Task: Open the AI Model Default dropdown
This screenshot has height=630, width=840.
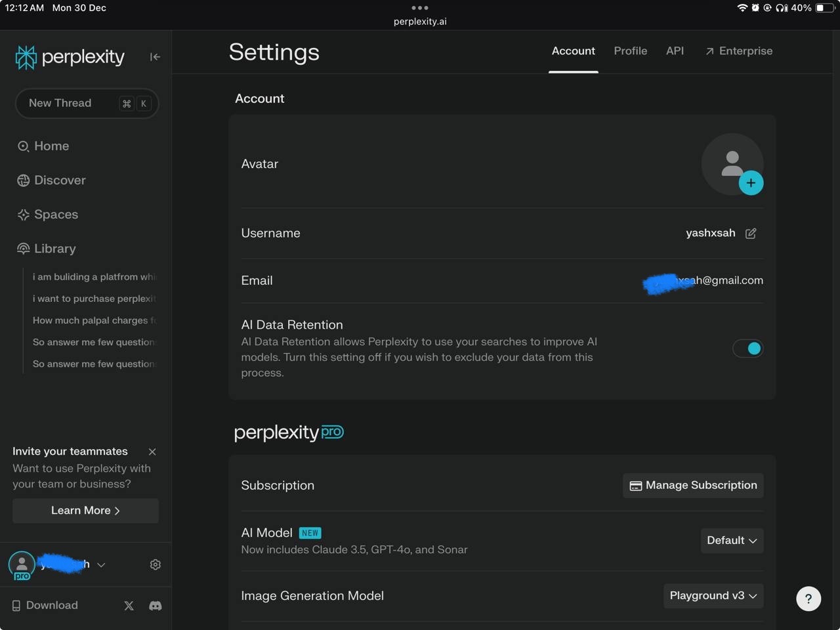Action: coord(732,541)
